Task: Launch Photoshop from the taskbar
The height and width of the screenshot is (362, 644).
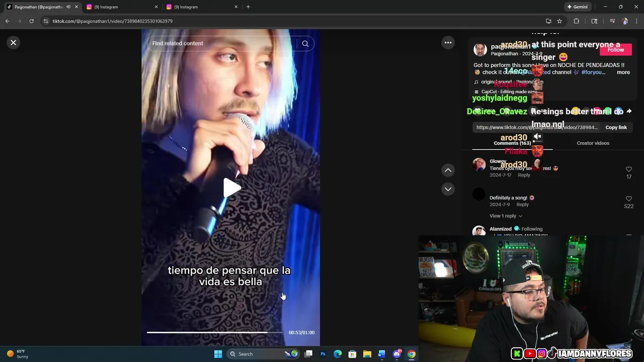Action: pos(323,354)
